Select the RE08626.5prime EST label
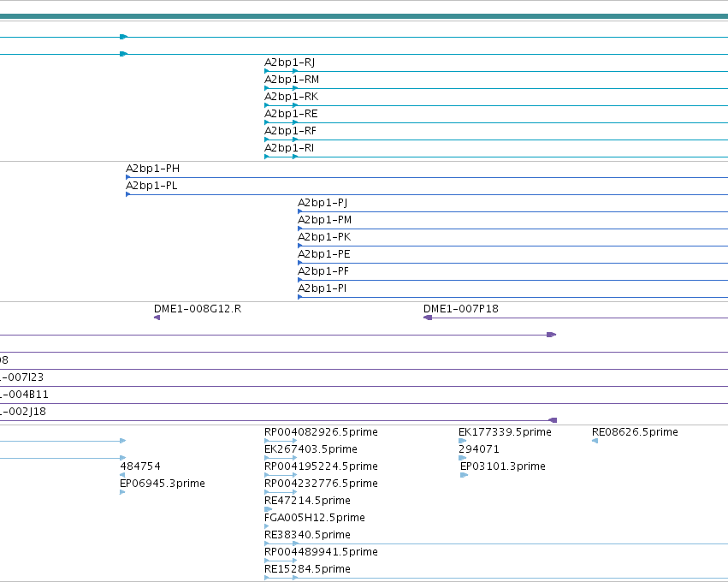This screenshot has height=582, width=728. [635, 432]
